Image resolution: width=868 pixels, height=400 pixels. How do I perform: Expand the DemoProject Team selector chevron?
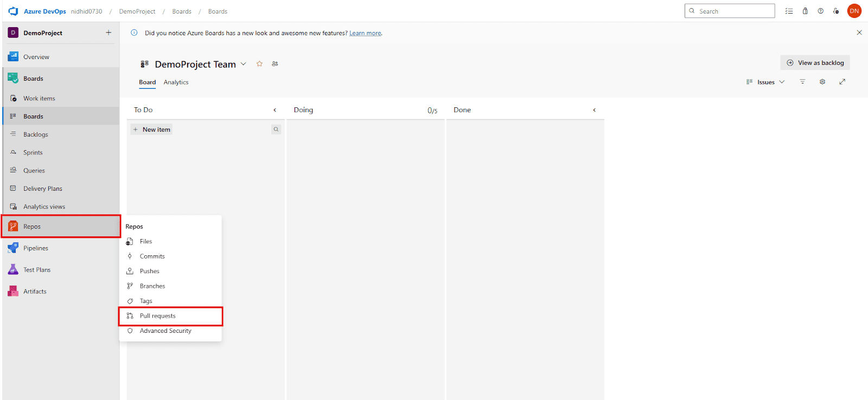click(244, 64)
